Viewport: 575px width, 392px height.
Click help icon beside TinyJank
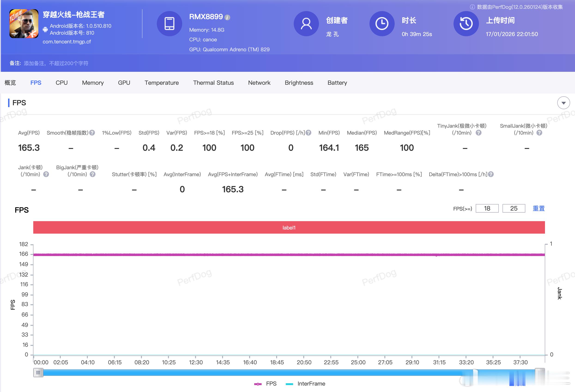478,133
